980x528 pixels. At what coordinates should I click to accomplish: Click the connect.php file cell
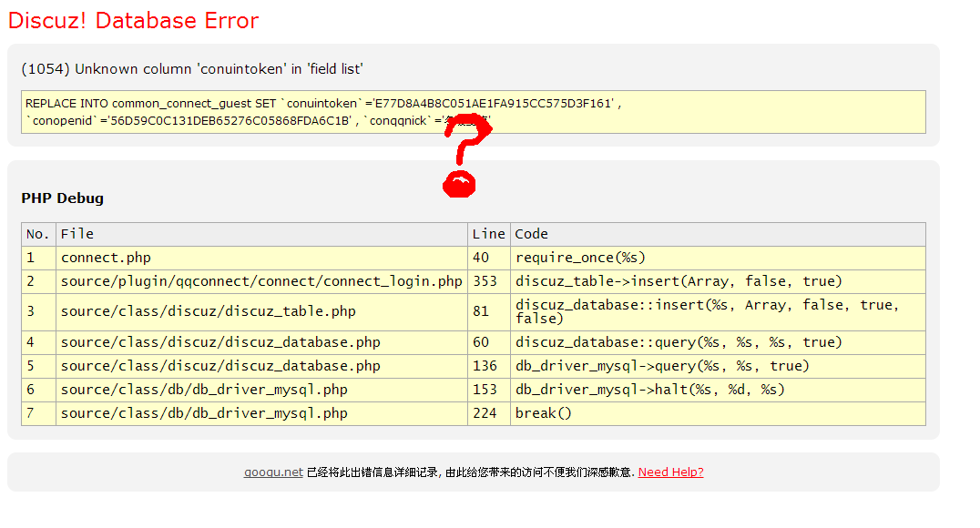[261, 258]
